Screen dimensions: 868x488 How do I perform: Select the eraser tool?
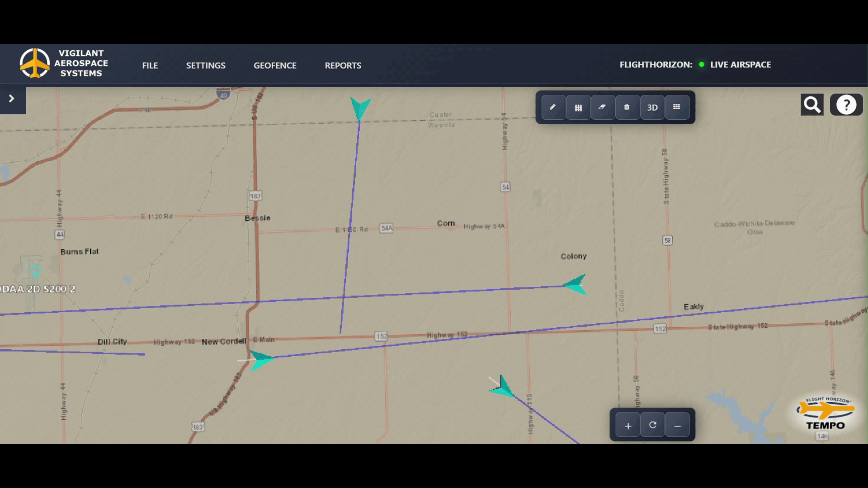(x=602, y=108)
